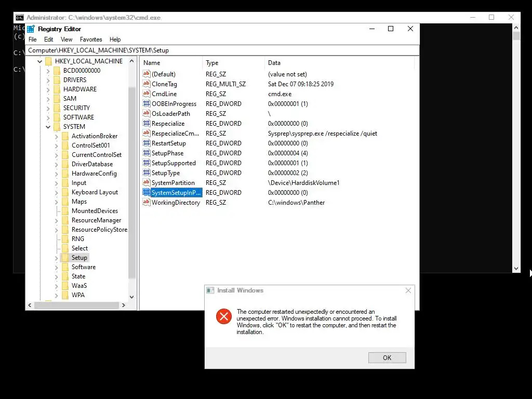532x399 pixels.
Task: Click OK in Install Windows dialog
Action: point(387,357)
